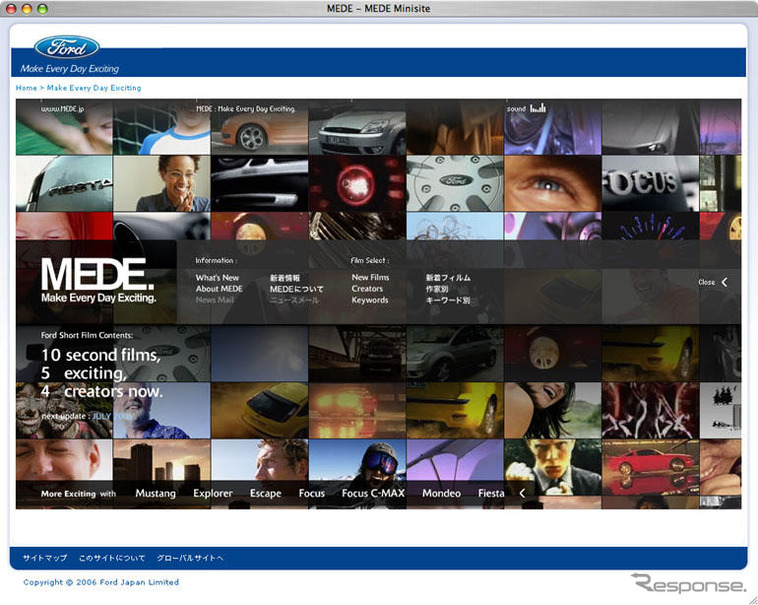Toggle the sound equalizer bars
The image size is (758, 605).
[x=538, y=108]
